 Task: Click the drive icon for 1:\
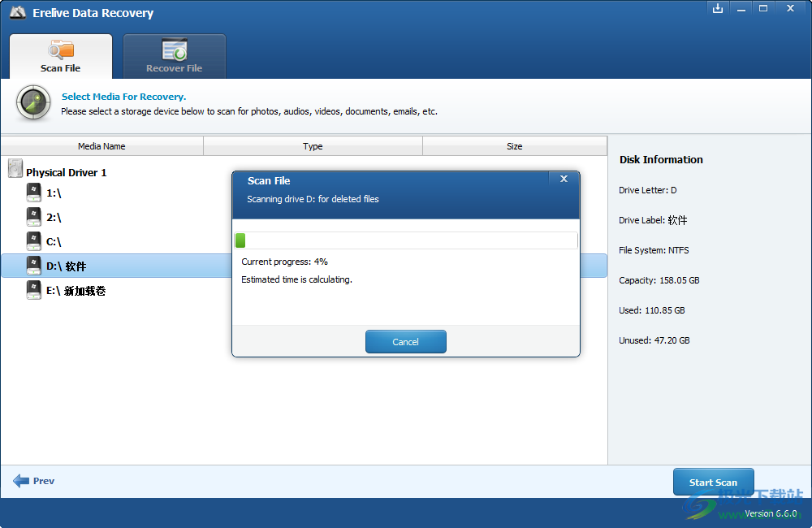point(33,193)
